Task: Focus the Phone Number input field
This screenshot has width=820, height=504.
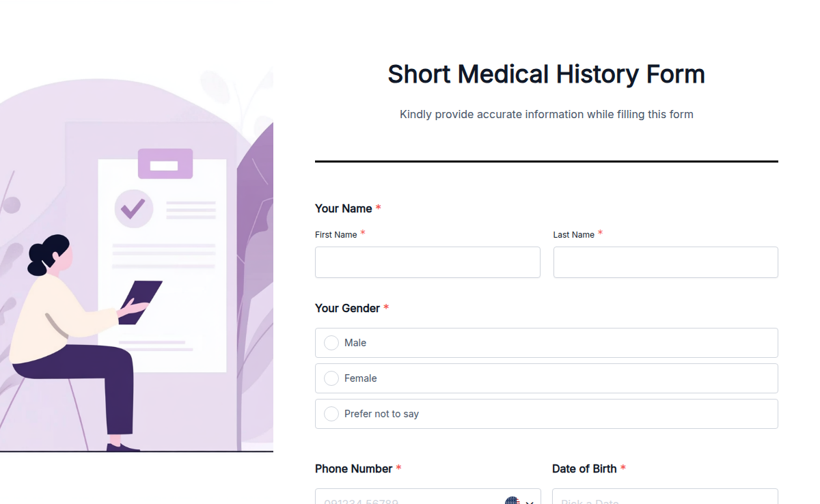Action: click(410, 500)
